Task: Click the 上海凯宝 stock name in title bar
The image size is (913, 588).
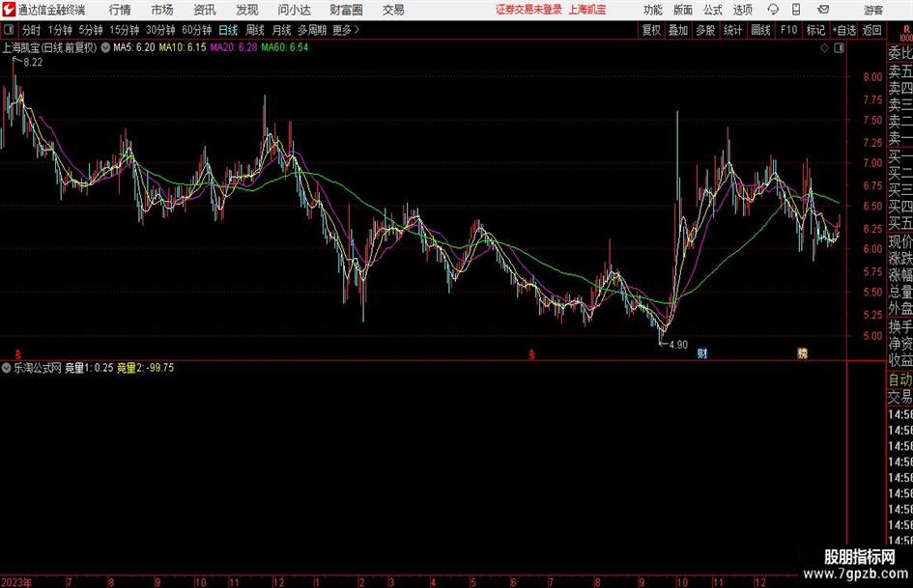Action: click(x=587, y=10)
